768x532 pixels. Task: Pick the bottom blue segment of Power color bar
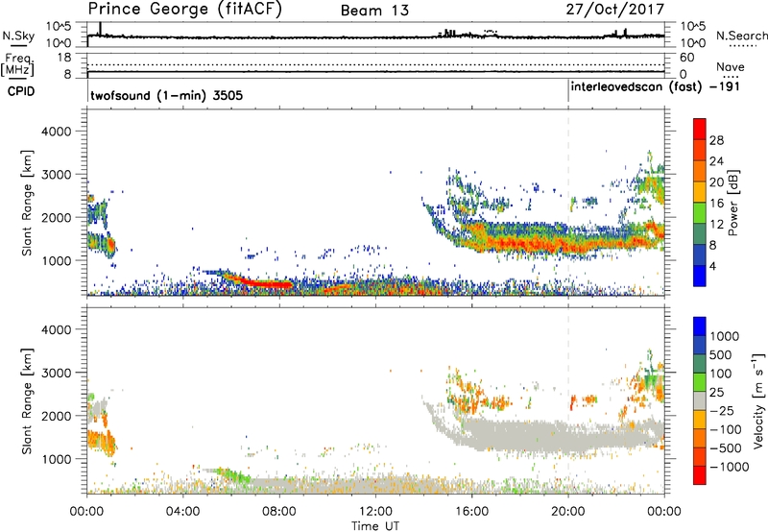(x=700, y=276)
